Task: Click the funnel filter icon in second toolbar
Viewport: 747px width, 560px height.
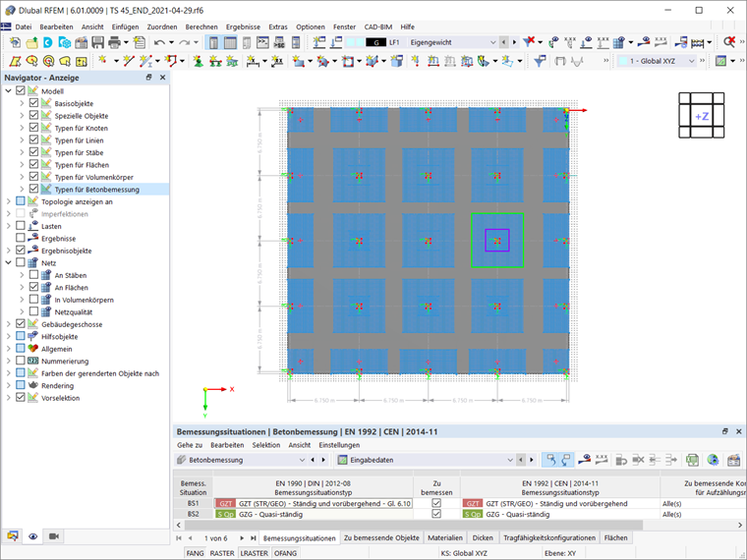Action: [x=540, y=61]
